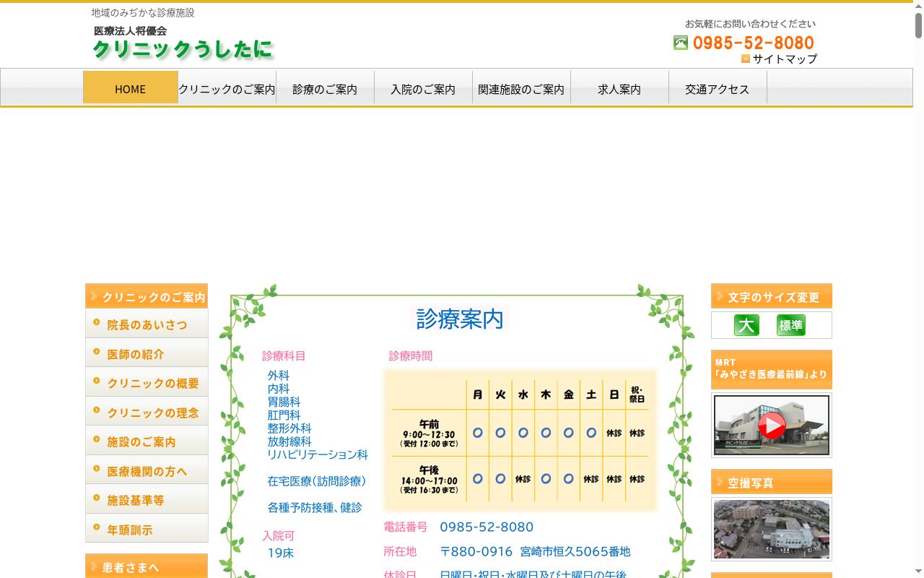Screen dimensions: 924x578
Task: Open クリニックの理念 sidebar link
Action: click(x=147, y=412)
